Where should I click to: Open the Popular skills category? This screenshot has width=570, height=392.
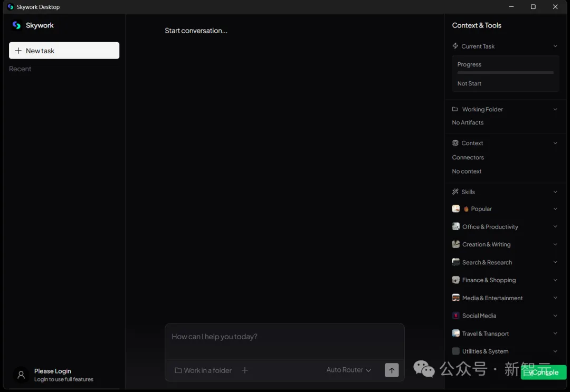481,209
